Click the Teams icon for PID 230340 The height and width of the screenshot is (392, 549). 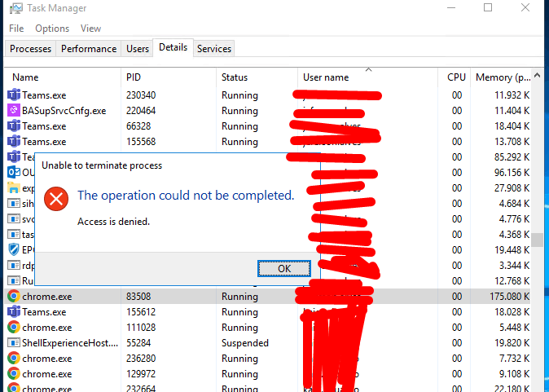coord(14,95)
